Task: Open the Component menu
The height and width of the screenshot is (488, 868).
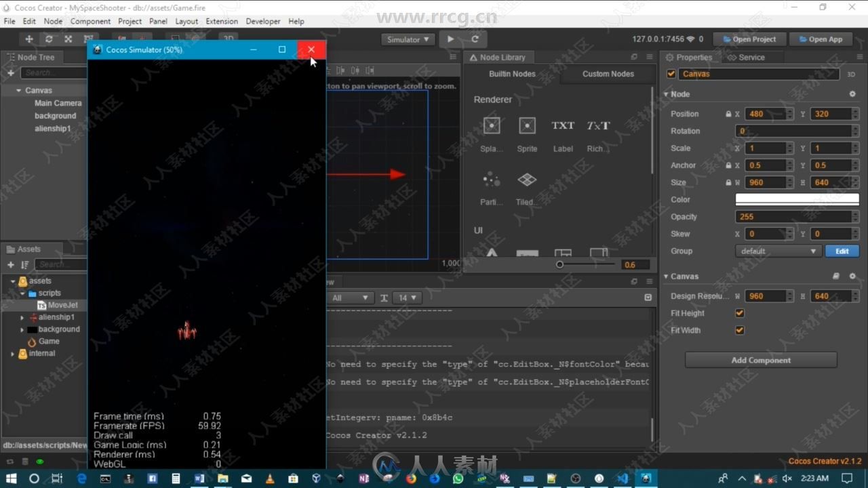Action: pyautogui.click(x=90, y=21)
